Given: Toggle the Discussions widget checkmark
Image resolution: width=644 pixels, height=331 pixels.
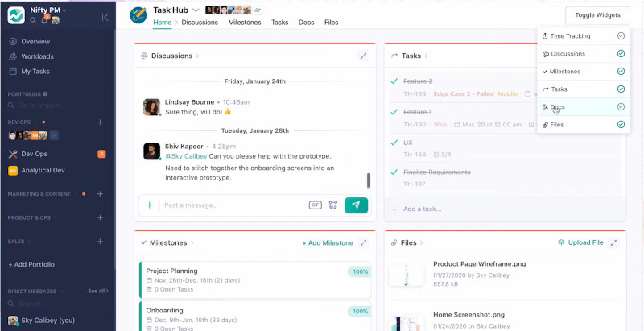Looking at the screenshot, I should click(621, 54).
